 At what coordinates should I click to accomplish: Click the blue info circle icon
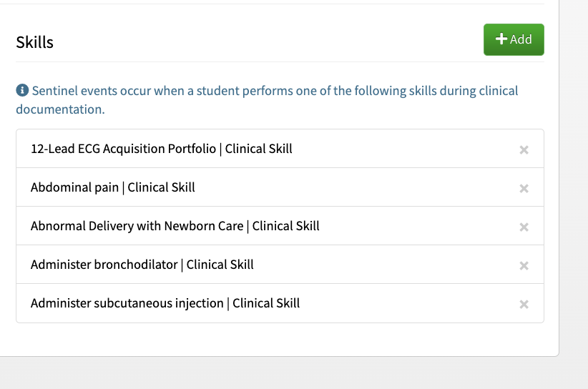tap(22, 90)
